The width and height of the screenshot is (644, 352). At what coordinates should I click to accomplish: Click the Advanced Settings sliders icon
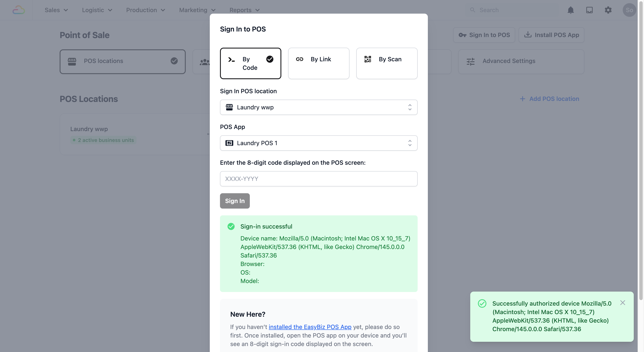[470, 62]
